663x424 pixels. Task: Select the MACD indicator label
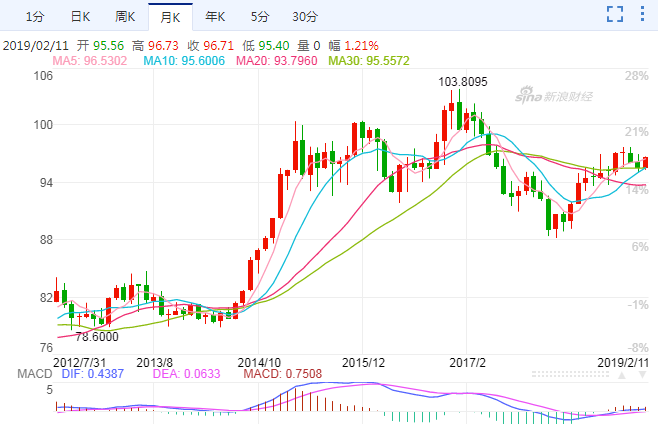(35, 374)
